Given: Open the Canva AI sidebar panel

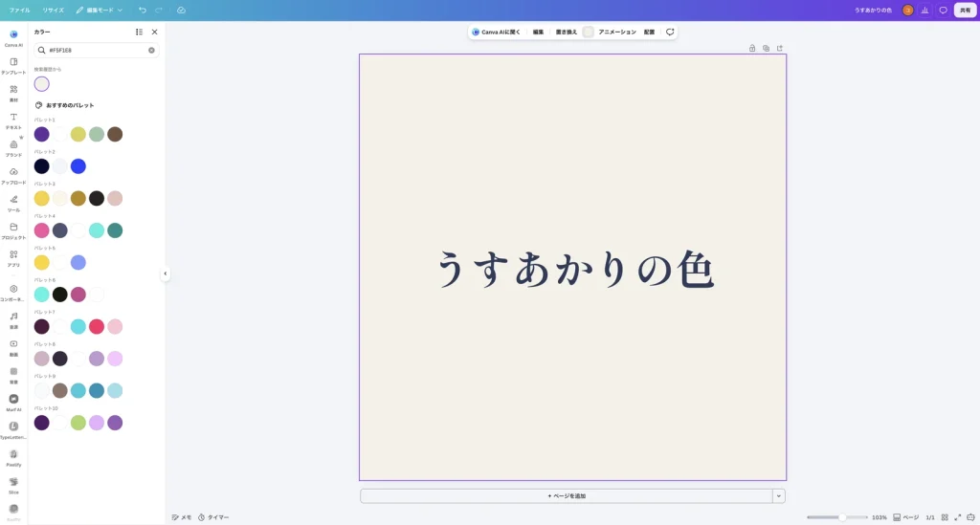Looking at the screenshot, I should pyautogui.click(x=13, y=38).
